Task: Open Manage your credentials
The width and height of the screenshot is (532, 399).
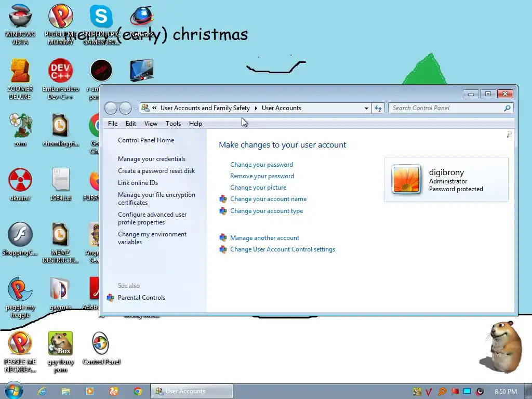Action: point(152,159)
